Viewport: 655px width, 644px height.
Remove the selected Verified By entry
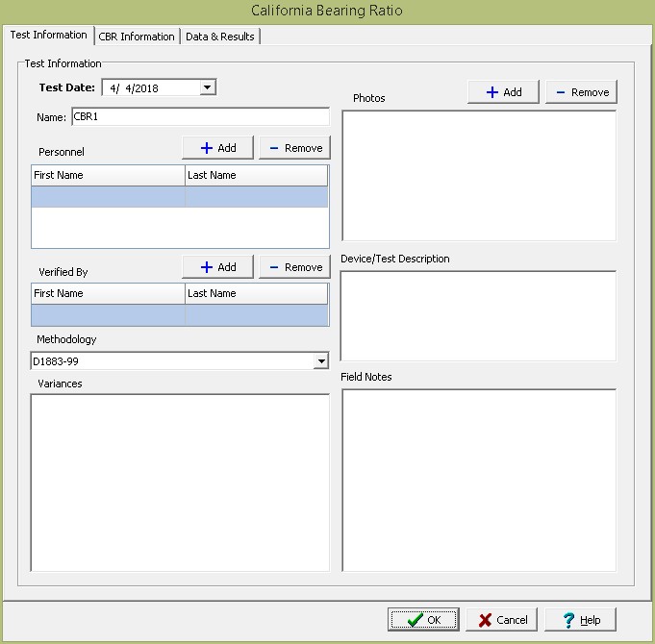[294, 267]
